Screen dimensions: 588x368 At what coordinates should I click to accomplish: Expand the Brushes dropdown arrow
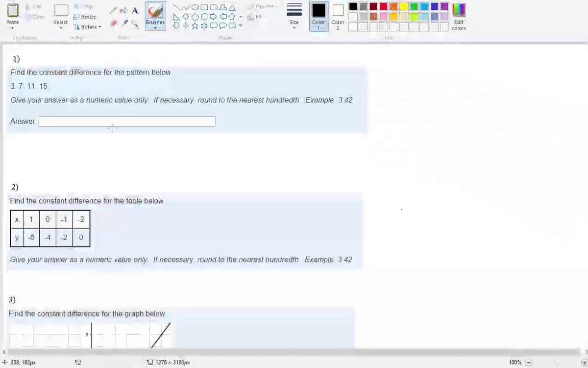(x=155, y=28)
